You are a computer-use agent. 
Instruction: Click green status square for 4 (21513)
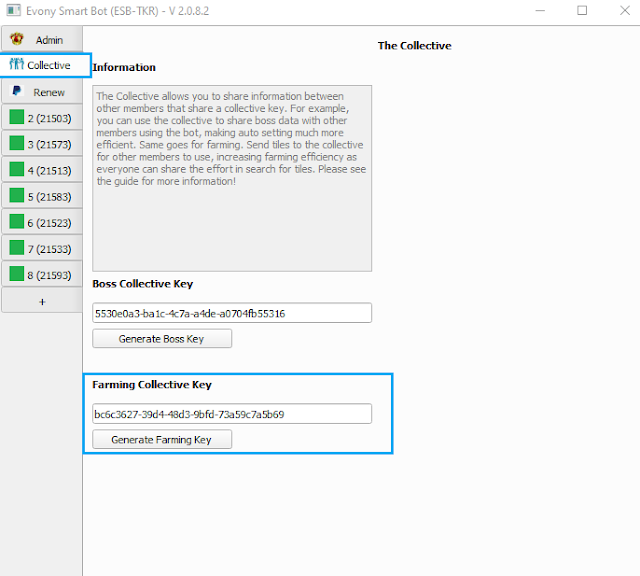[x=17, y=169]
